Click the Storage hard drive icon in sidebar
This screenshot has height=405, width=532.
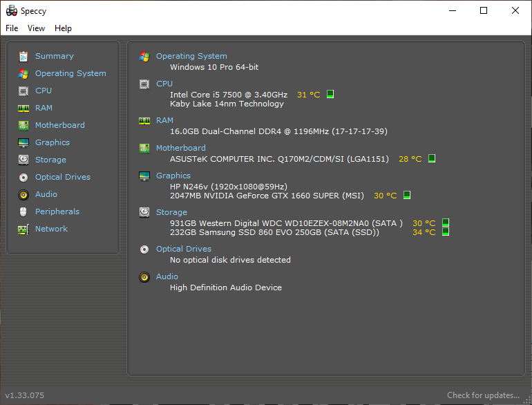point(23,160)
